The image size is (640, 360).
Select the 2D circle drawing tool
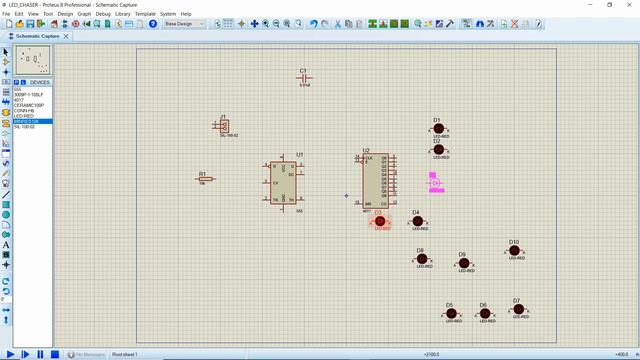pyautogui.click(x=6, y=215)
